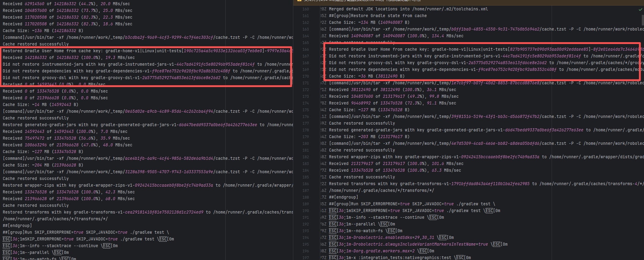This screenshot has height=260, width=644.
Task: Click the right editor vertical scrollbar thumb
Action: [x=642, y=20]
